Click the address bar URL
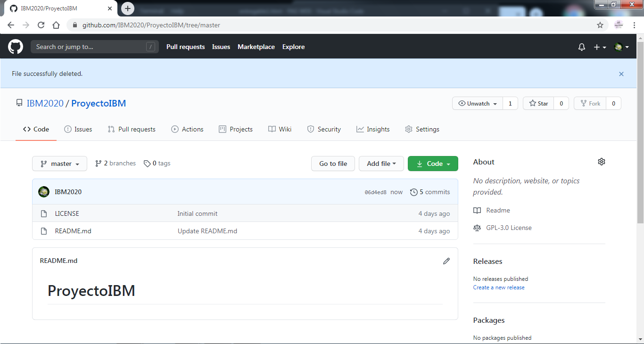Screen dimensions: 644x344 [x=151, y=25]
